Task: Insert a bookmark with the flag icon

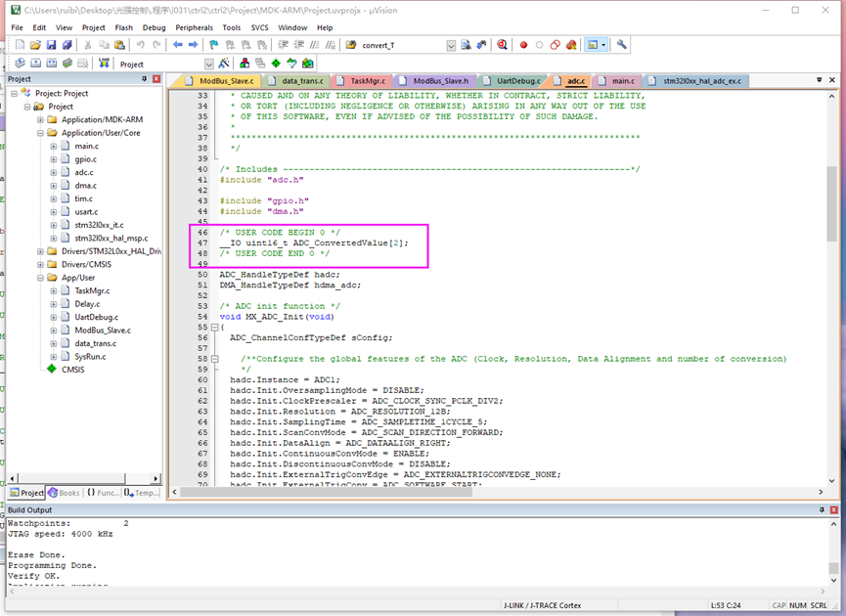Action: (x=214, y=45)
